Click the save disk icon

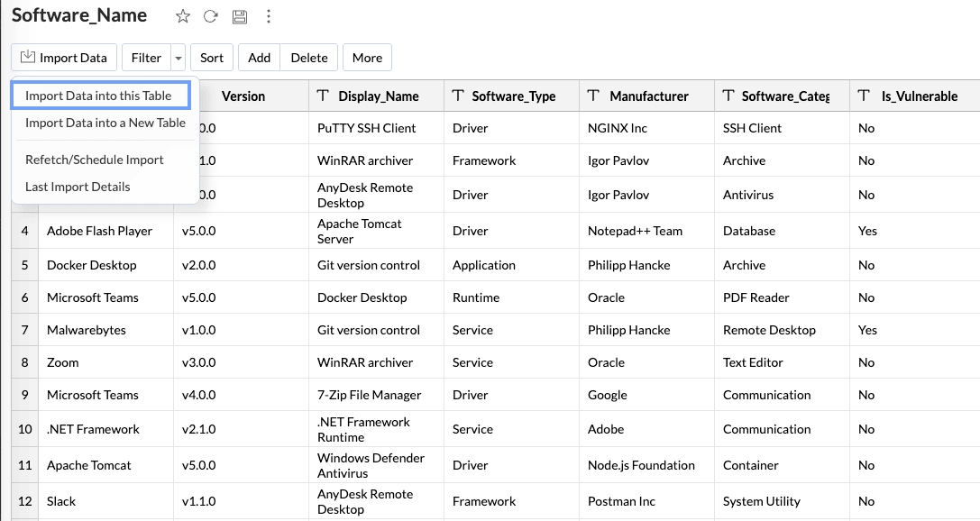239,16
